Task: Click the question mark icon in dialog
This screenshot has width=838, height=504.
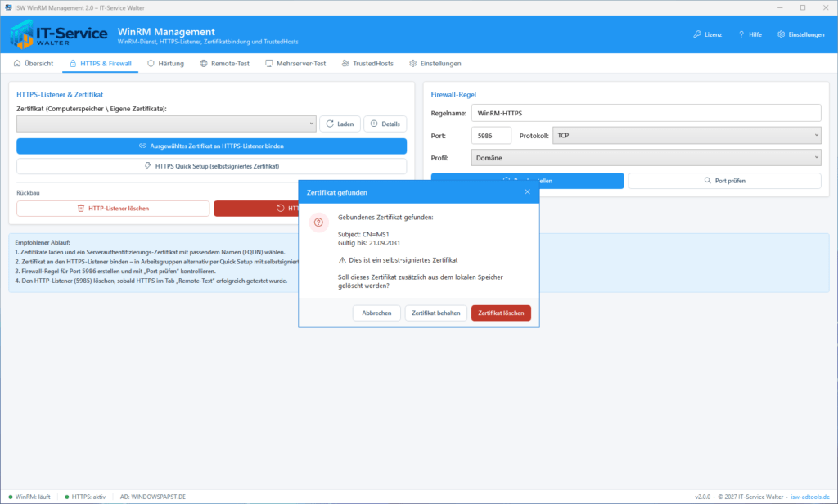Action: pyautogui.click(x=318, y=223)
